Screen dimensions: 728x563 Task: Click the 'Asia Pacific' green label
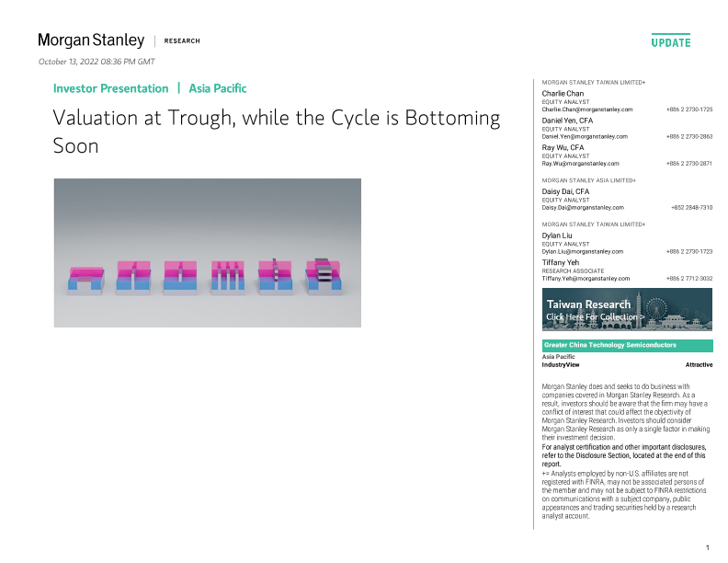(218, 88)
